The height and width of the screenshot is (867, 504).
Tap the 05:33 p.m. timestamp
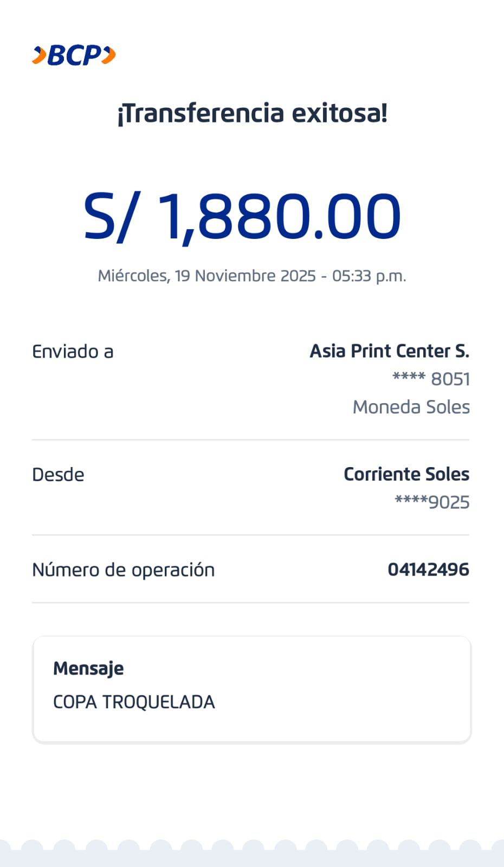pyautogui.click(x=369, y=276)
